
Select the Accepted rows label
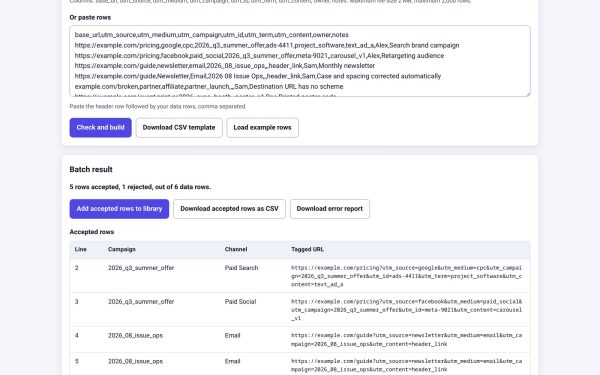coord(92,232)
